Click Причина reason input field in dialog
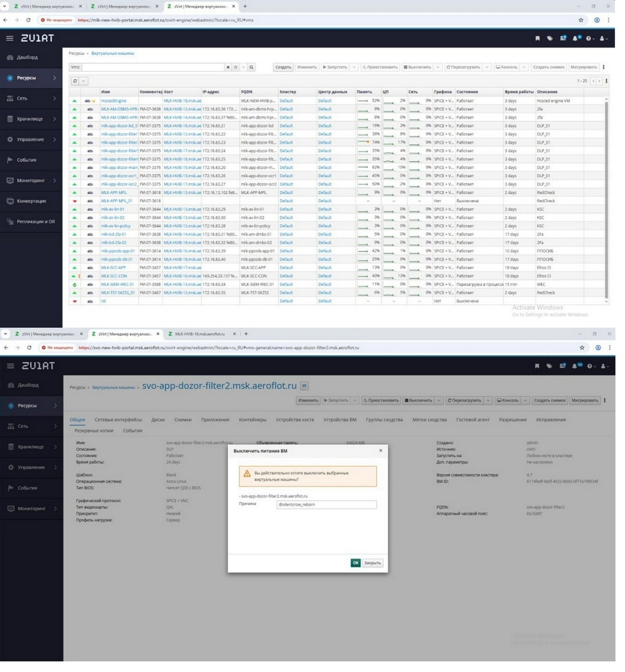625x672 pixels. click(x=326, y=505)
